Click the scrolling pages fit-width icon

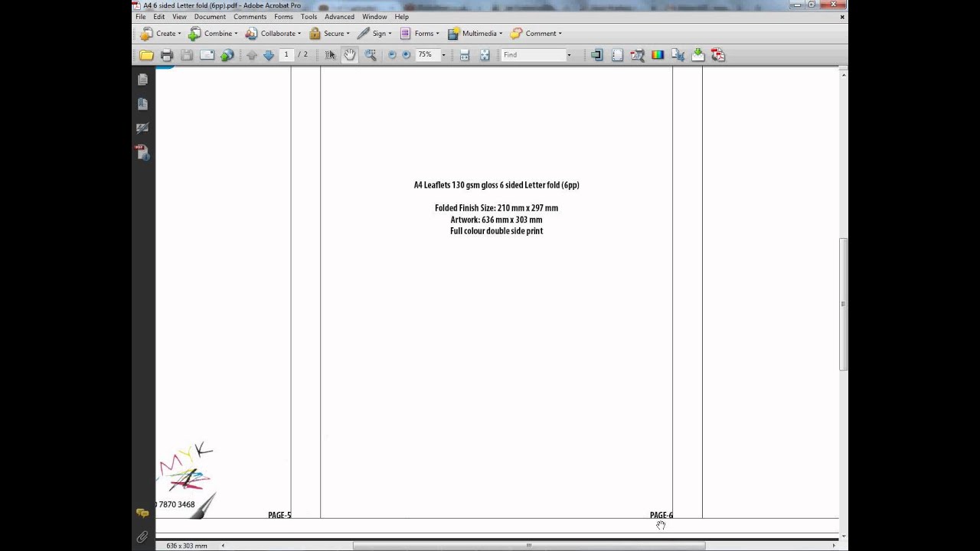point(464,55)
